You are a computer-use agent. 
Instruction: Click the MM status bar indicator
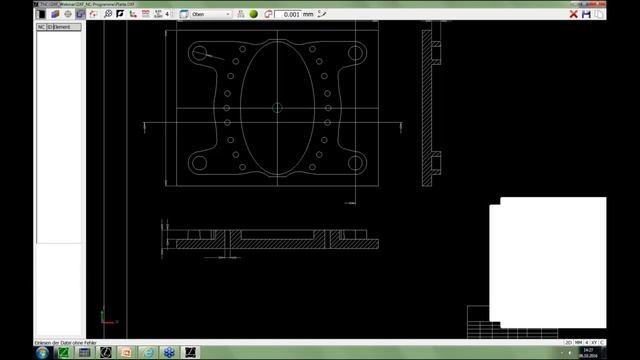point(578,343)
